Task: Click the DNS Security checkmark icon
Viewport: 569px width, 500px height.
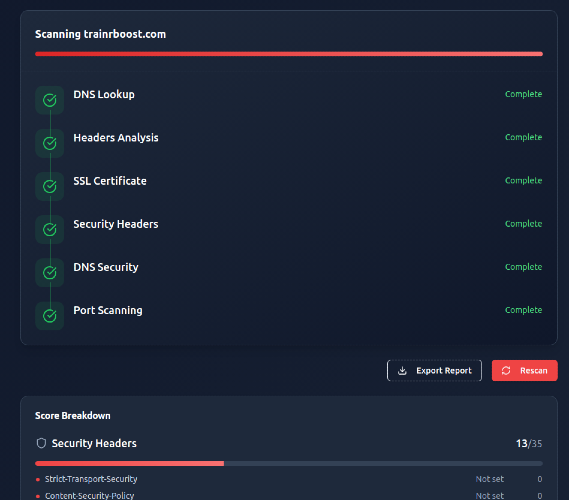Action: [50, 272]
